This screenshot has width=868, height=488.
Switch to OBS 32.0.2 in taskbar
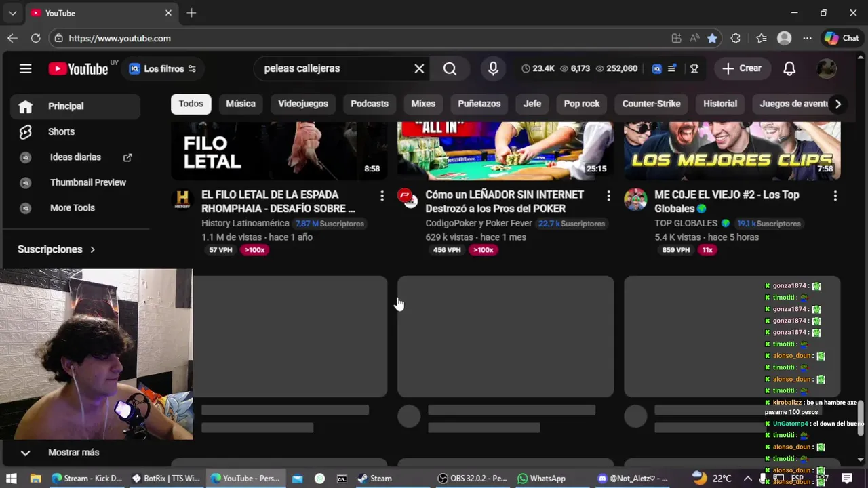(473, 479)
